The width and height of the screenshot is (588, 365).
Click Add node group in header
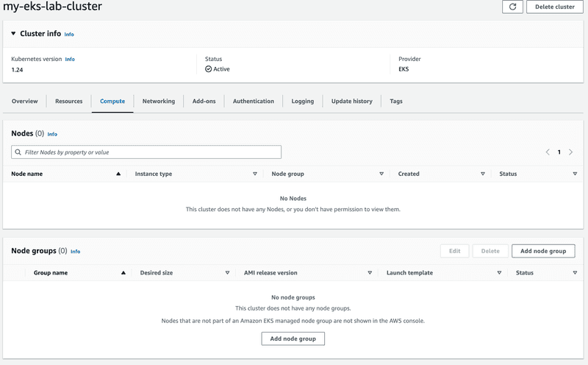543,251
